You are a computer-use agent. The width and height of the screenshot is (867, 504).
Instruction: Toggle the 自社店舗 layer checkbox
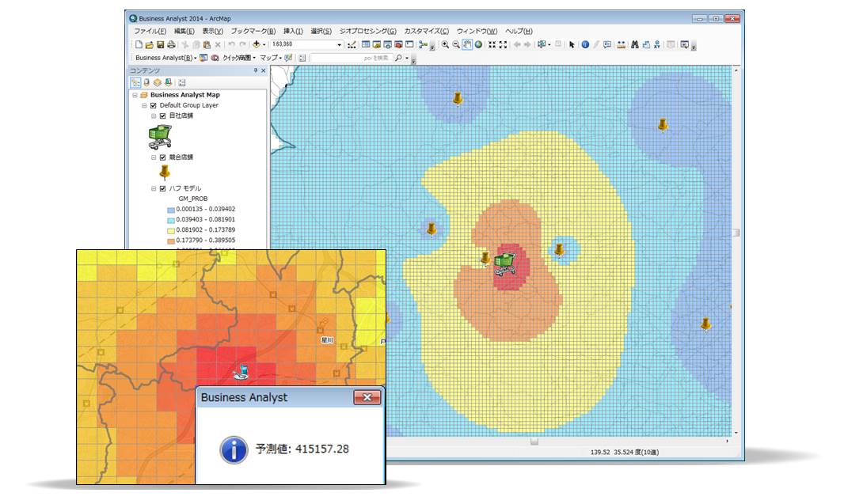[x=162, y=116]
